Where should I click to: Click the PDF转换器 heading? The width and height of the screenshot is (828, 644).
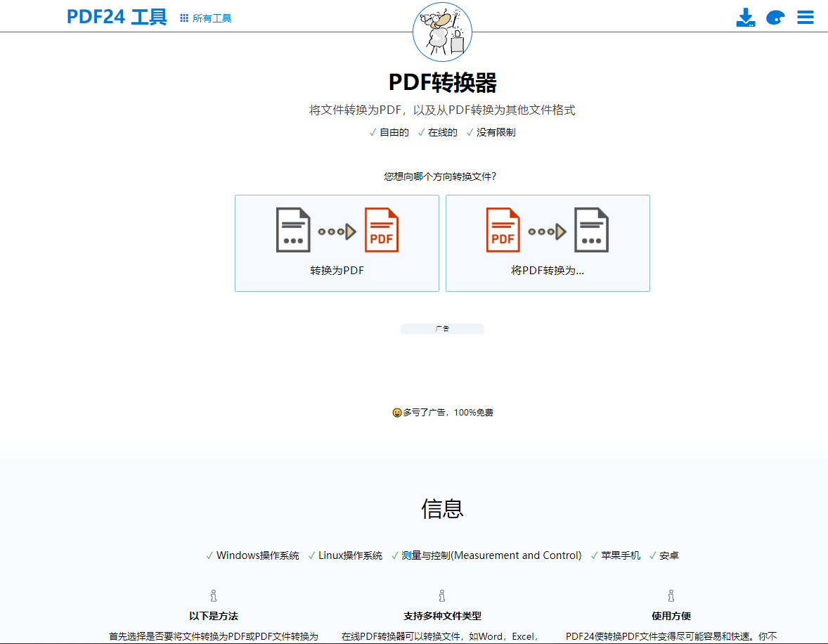pos(443,82)
